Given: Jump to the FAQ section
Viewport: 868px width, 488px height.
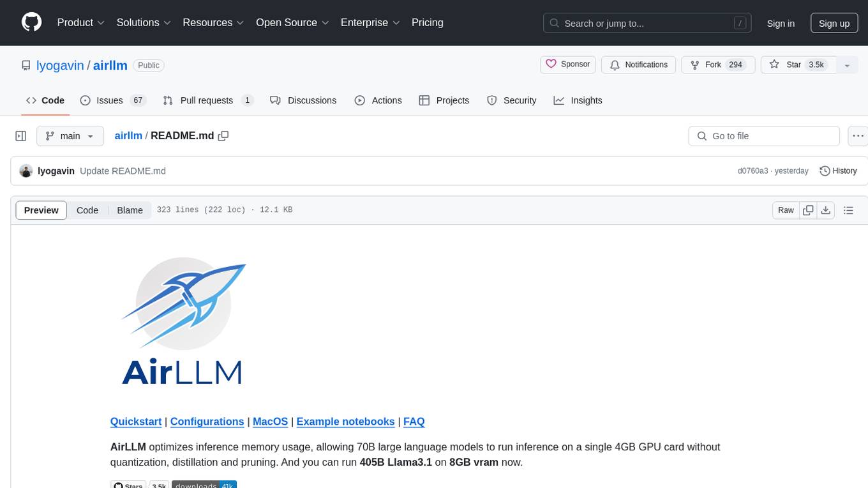Looking at the screenshot, I should (414, 422).
